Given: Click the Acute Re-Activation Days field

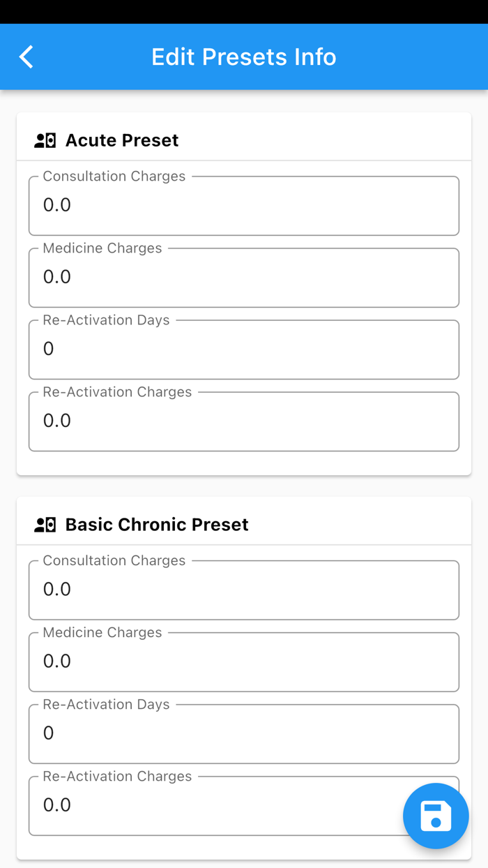Looking at the screenshot, I should coord(243,349).
